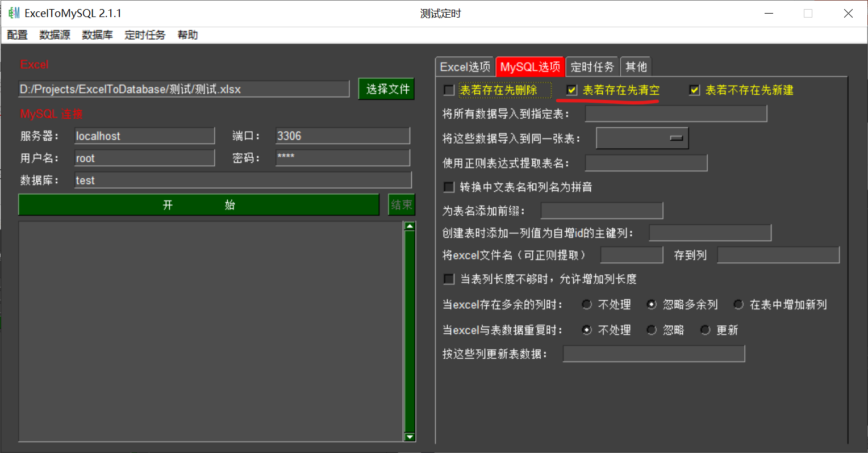This screenshot has width=868, height=453.
Task: Select the MySQL选项 tab
Action: tap(530, 67)
